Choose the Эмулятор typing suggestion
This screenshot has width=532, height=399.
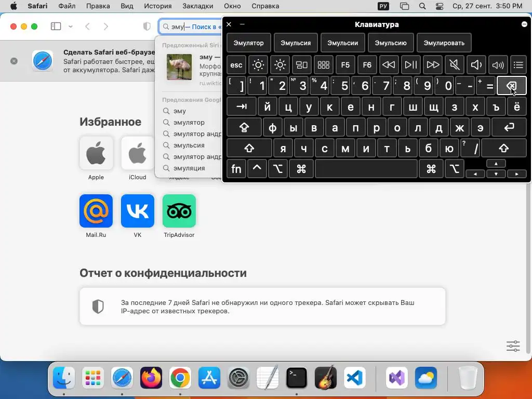point(249,43)
